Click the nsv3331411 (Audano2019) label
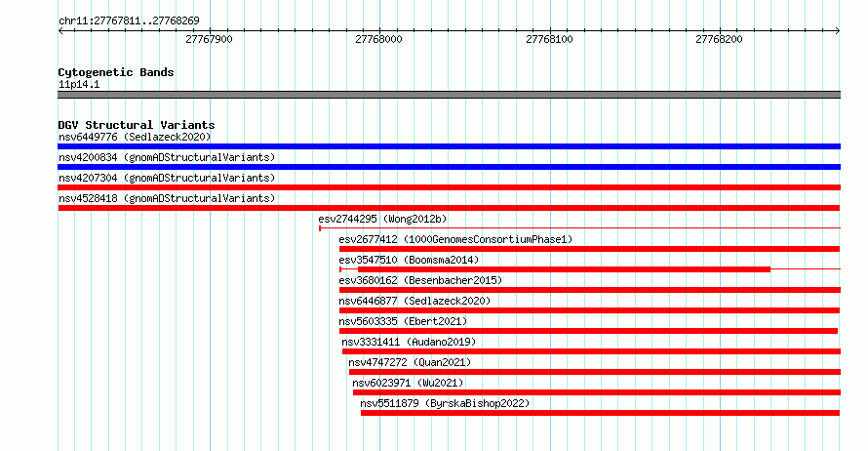The height and width of the screenshot is (451, 868). click(x=409, y=342)
